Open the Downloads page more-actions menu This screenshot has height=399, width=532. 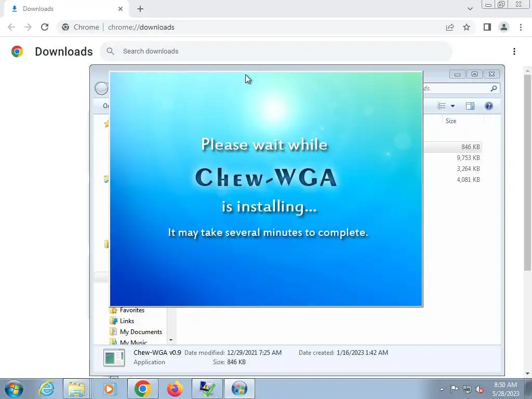pyautogui.click(x=514, y=51)
